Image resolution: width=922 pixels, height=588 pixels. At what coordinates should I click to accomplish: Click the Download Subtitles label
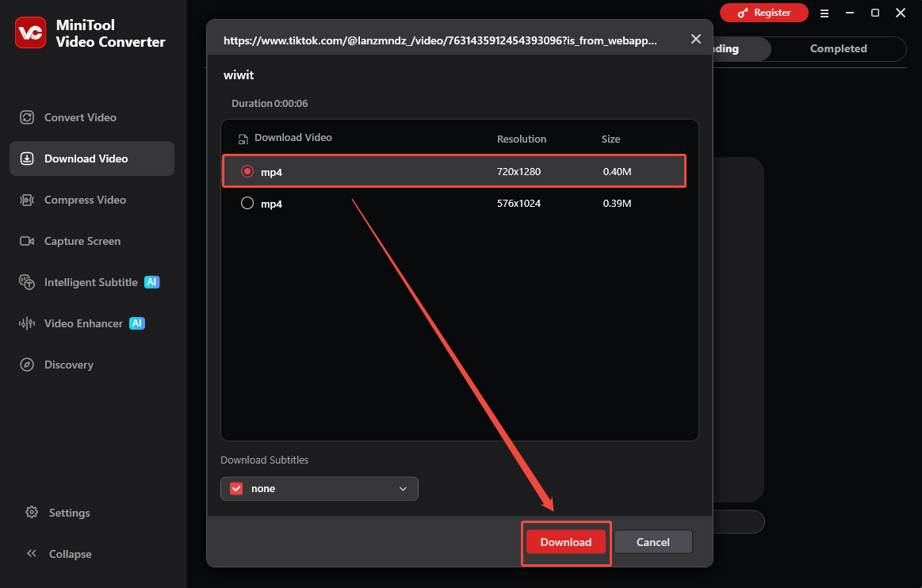pos(265,460)
